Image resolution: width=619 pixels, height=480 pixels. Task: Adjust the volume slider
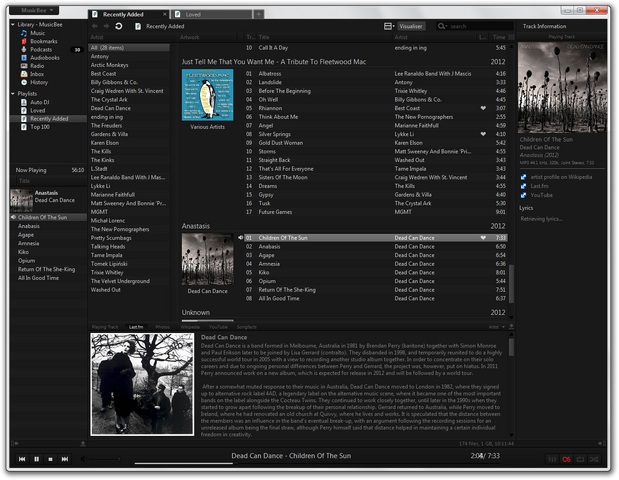(x=105, y=459)
